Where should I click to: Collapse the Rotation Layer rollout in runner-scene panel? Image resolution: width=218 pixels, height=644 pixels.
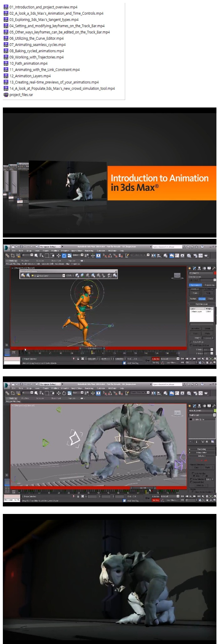coord(202,304)
